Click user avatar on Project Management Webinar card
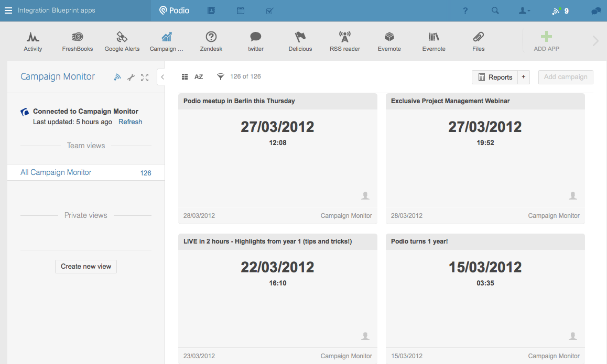This screenshot has width=607, height=364. [x=573, y=196]
